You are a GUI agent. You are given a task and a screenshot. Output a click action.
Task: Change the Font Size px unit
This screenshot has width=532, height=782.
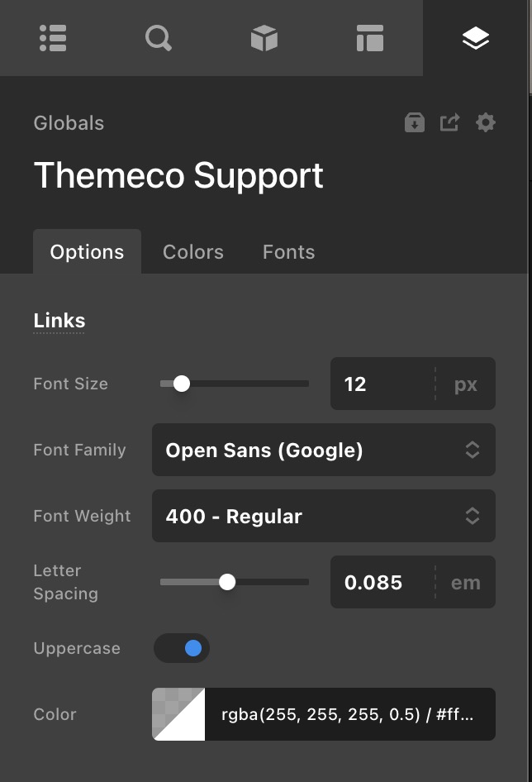466,384
